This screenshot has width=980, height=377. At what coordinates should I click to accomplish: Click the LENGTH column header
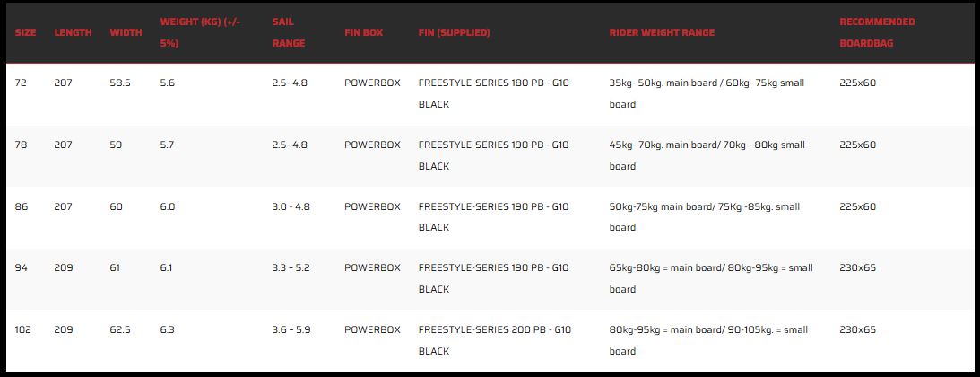[x=74, y=32]
